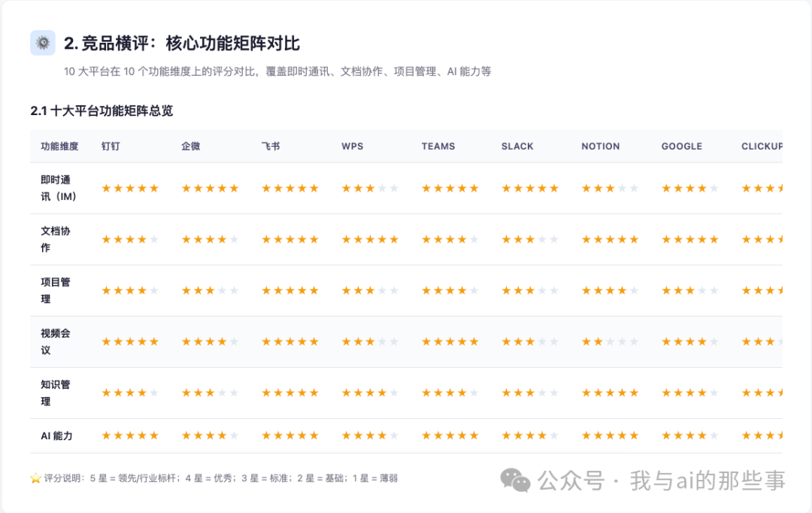This screenshot has width=812, height=513.
Task: Select the 视频会议 row label
Action: click(x=56, y=342)
